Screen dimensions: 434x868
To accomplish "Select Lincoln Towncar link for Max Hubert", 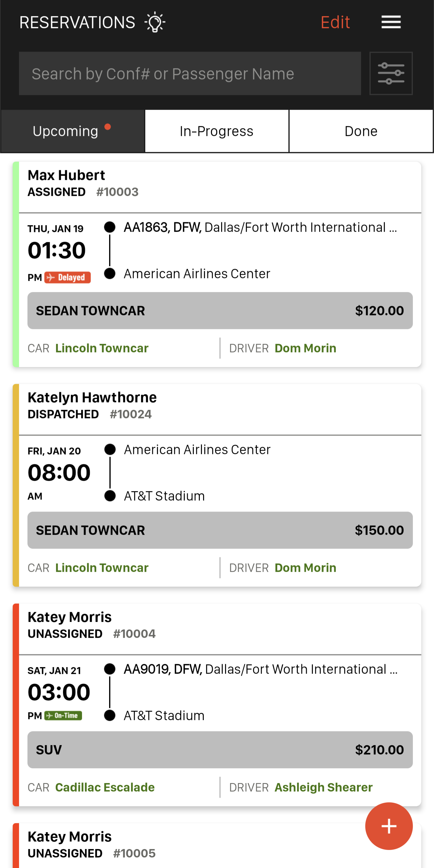I will click(x=102, y=348).
